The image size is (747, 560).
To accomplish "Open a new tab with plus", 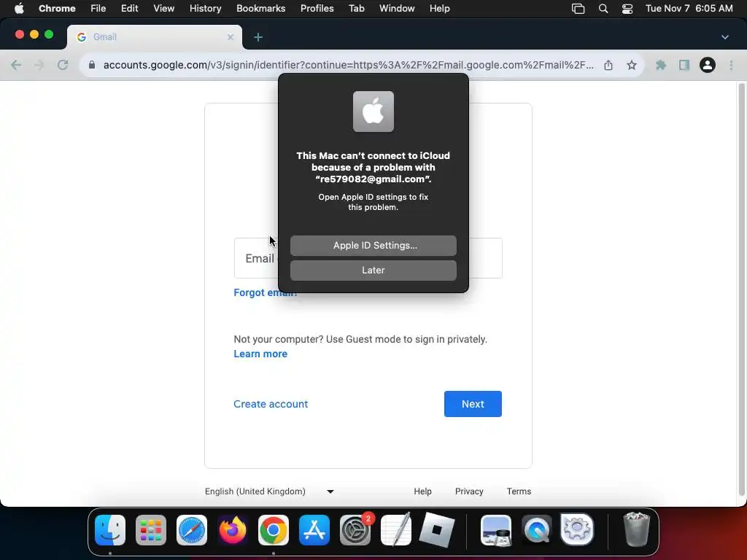I will pyautogui.click(x=258, y=37).
